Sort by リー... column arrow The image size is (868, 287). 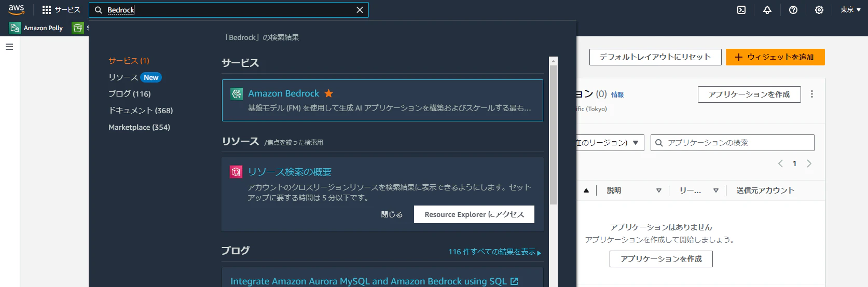(x=716, y=190)
